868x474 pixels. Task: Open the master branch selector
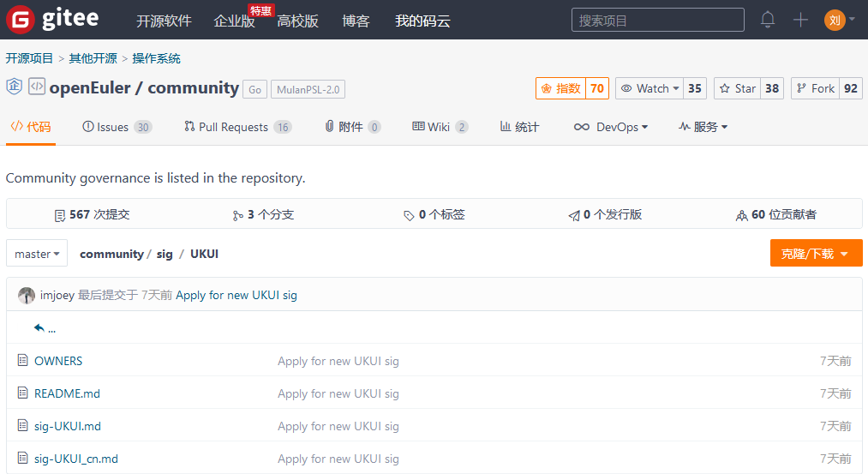(37, 254)
